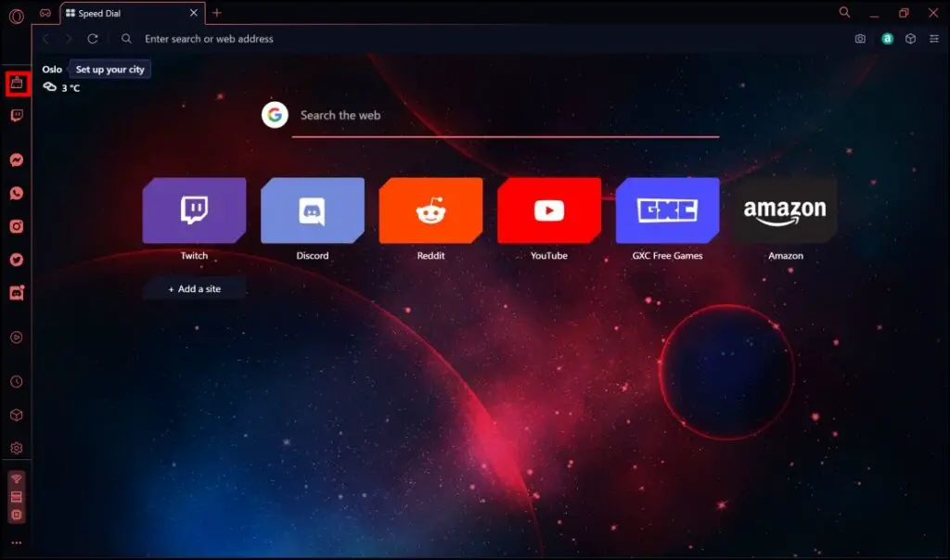The image size is (950, 560).
Task: Close the Speed Dial tab
Action: (194, 13)
